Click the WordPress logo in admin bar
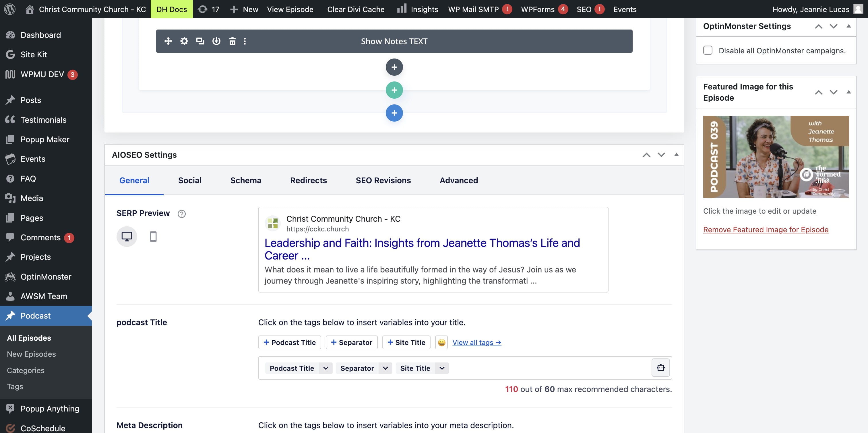 coord(10,9)
